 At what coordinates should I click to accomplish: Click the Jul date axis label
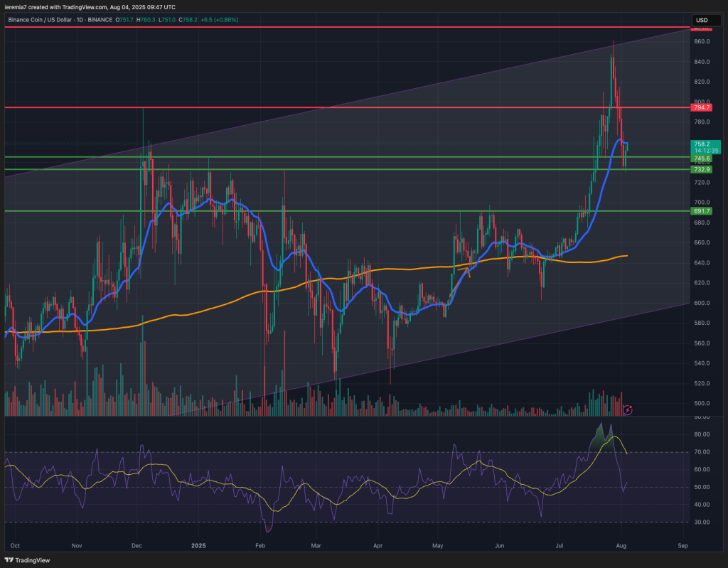559,546
